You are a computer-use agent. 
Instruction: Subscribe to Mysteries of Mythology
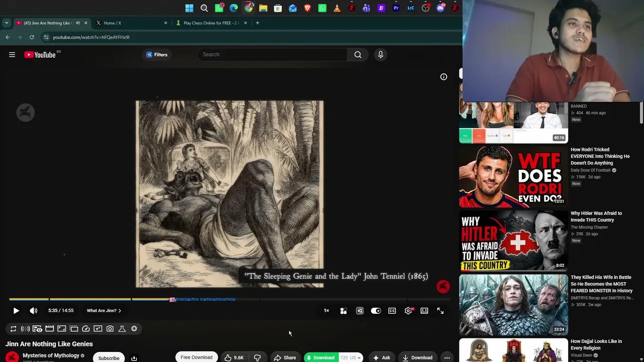109,358
